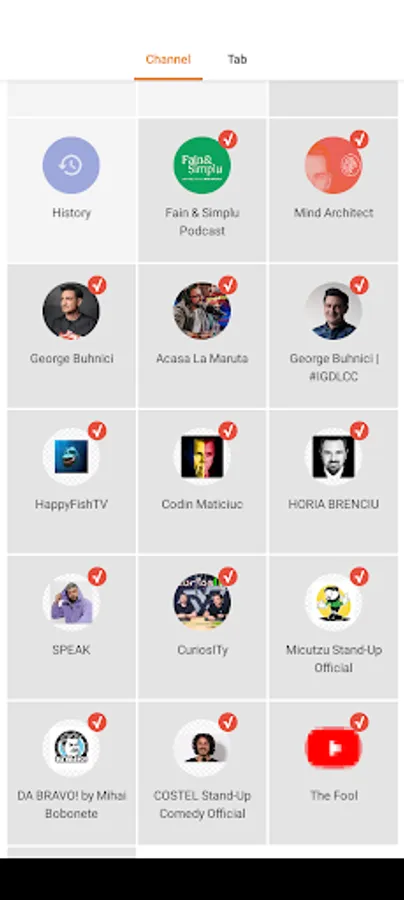Toggle the checkmark on HORIA BRENCIU

[359, 430]
